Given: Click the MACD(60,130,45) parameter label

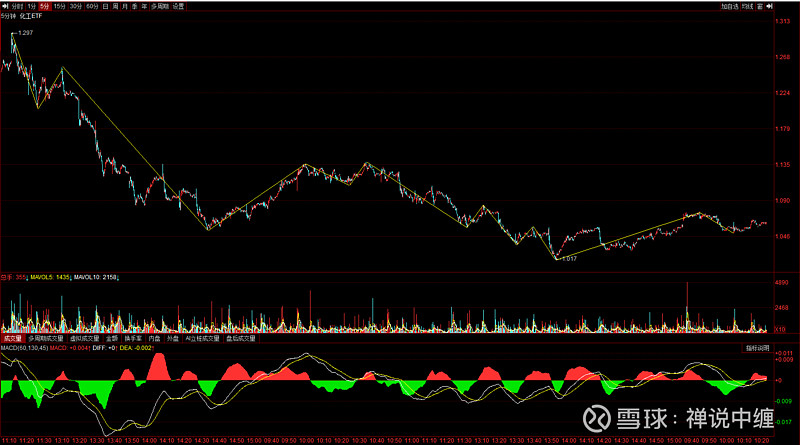Looking at the screenshot, I should 24,348.
